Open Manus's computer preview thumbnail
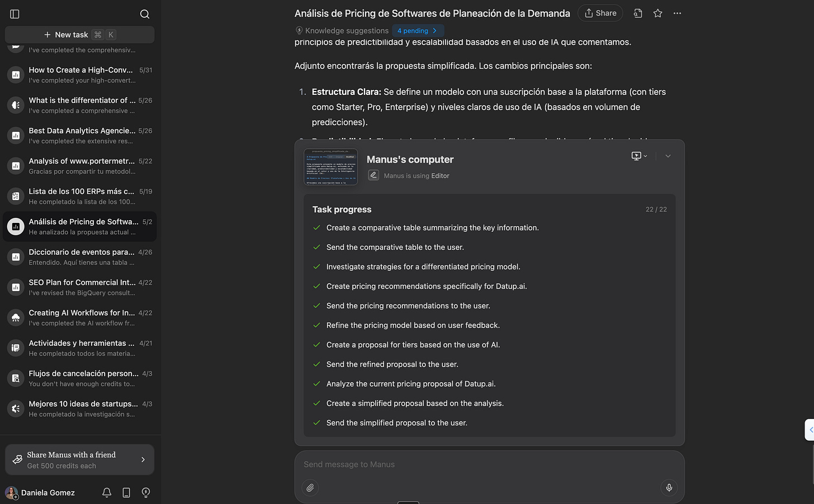The width and height of the screenshot is (814, 504). coord(331,167)
